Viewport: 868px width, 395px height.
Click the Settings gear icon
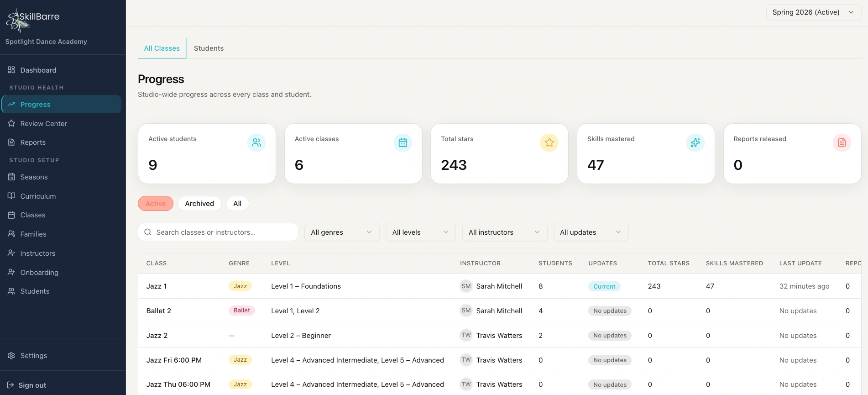(11, 355)
